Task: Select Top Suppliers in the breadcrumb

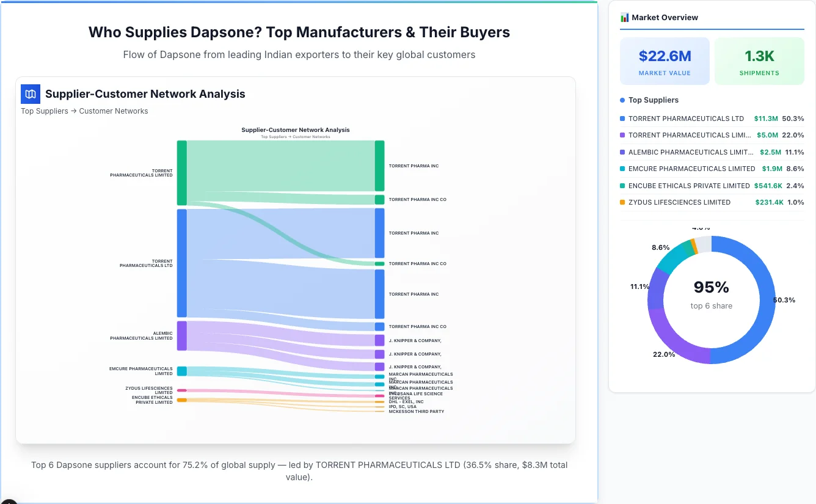Action: tap(44, 111)
